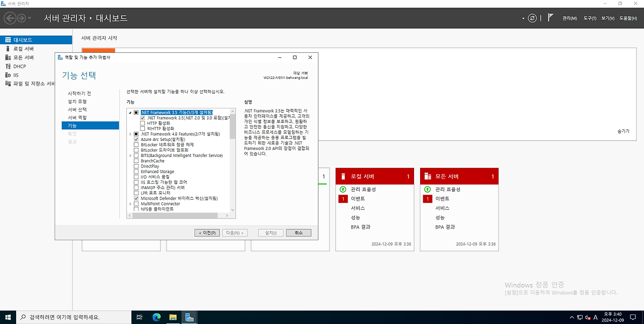Click the Local Server tile header icon
644x324 pixels.
(x=343, y=177)
